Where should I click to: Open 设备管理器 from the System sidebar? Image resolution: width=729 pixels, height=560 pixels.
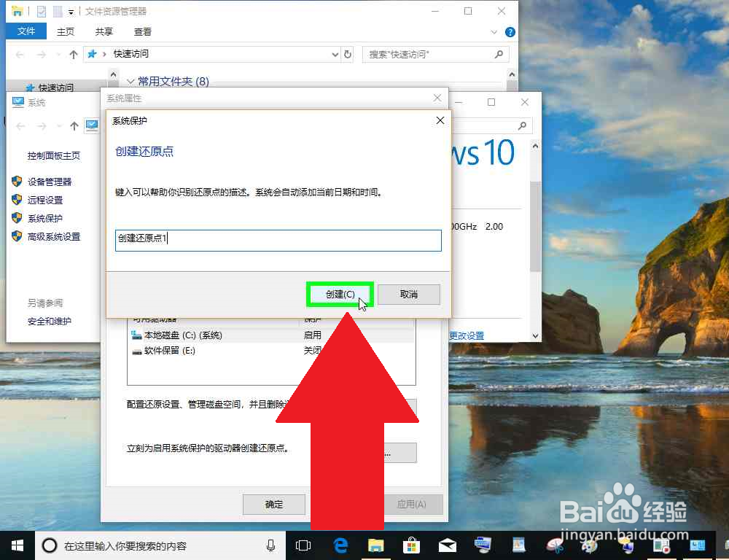coord(48,181)
